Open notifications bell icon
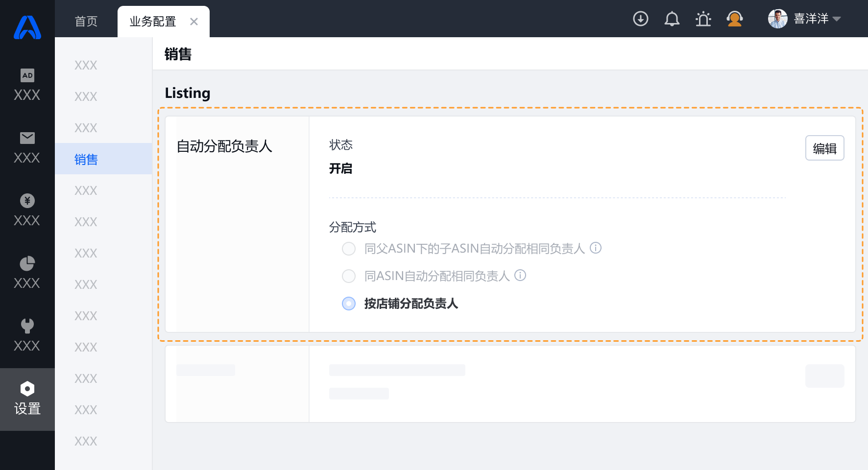 pos(672,19)
